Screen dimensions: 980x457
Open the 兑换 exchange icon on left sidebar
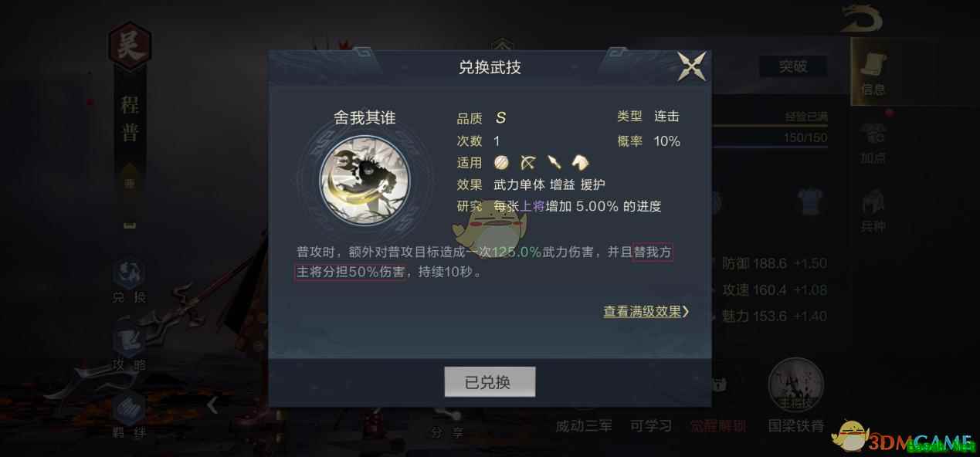pos(129,281)
